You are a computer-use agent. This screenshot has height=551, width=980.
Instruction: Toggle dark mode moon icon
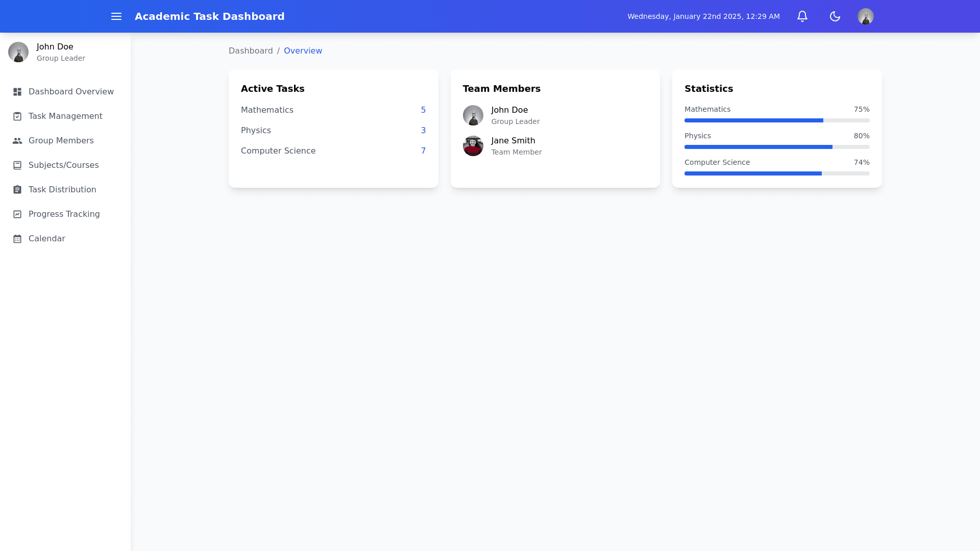coord(835,16)
